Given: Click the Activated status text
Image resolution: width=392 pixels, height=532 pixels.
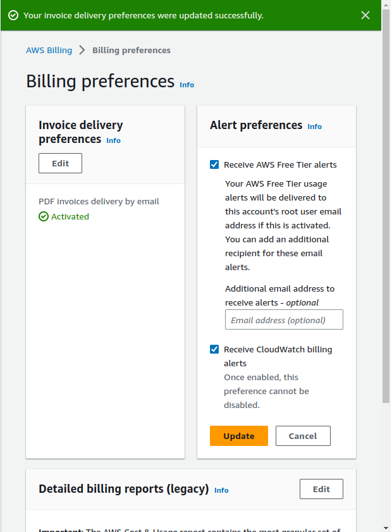Looking at the screenshot, I should point(70,216).
